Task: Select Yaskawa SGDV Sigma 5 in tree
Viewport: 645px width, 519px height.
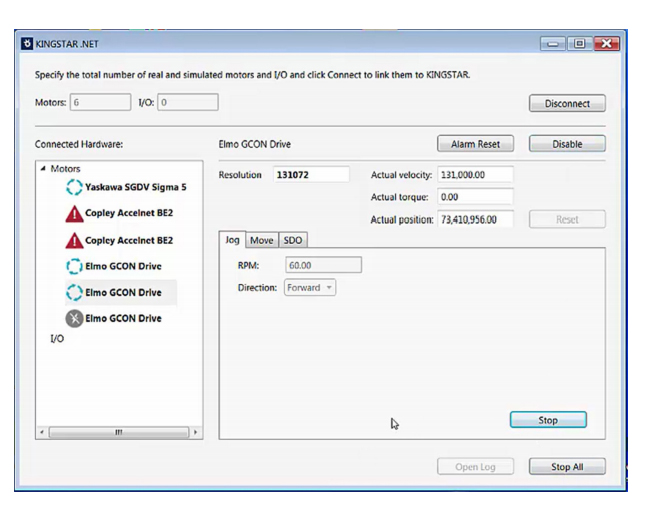Action: tap(135, 187)
